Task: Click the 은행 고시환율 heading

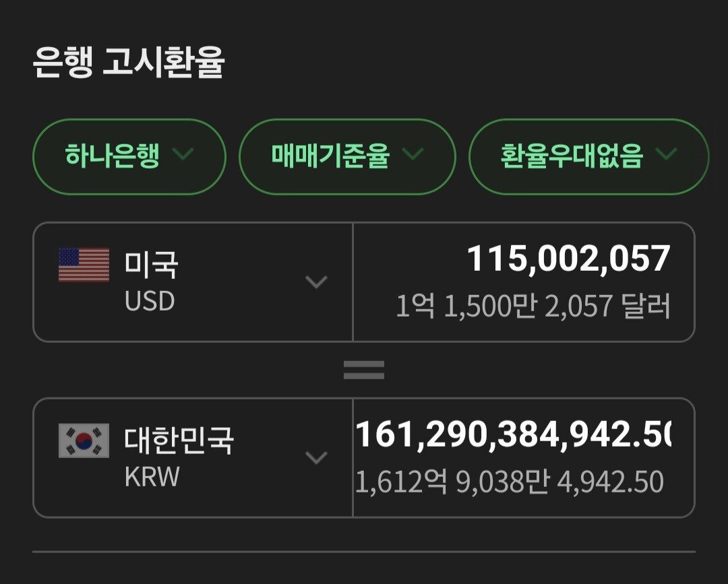Action: pos(129,63)
